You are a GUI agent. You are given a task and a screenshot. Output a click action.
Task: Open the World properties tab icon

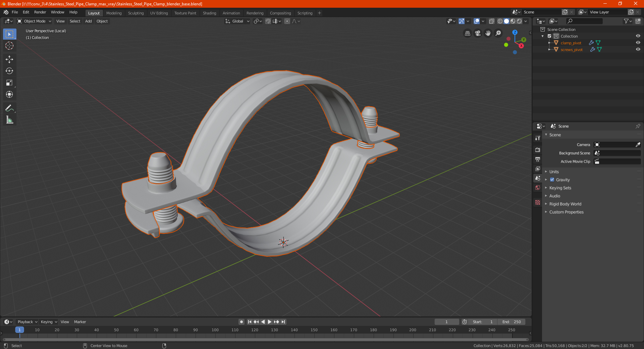[538, 188]
